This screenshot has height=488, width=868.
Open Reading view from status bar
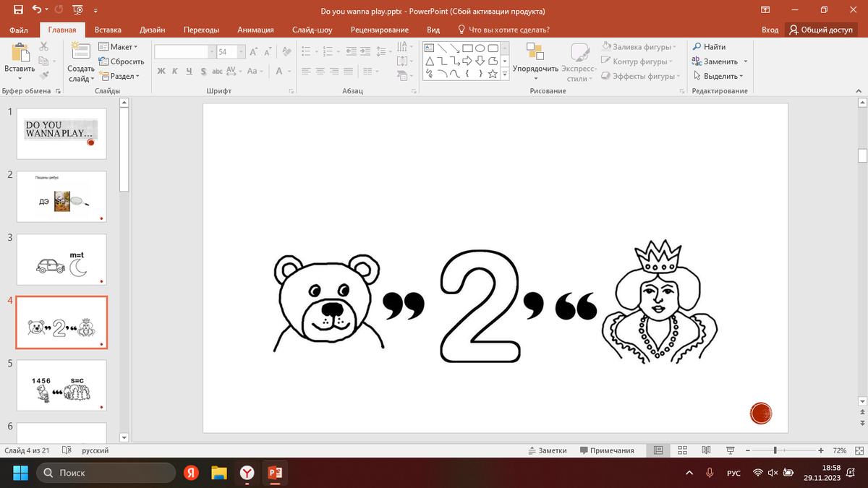coord(706,450)
